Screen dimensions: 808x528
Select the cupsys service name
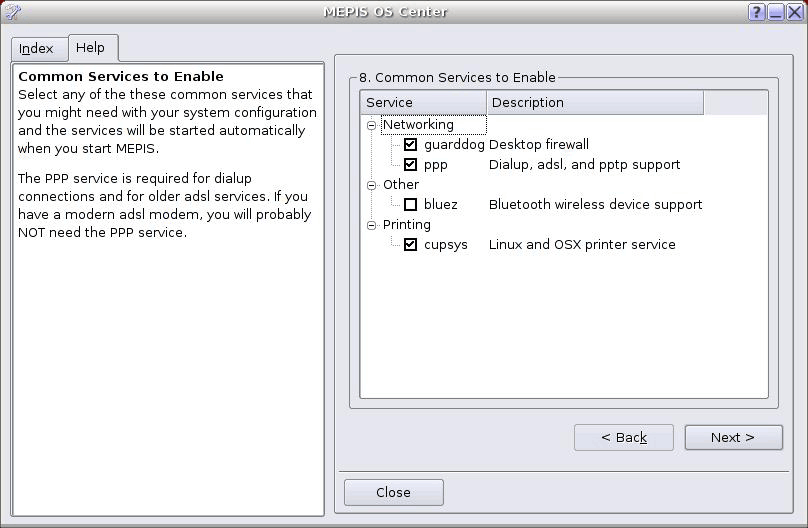[x=446, y=245]
